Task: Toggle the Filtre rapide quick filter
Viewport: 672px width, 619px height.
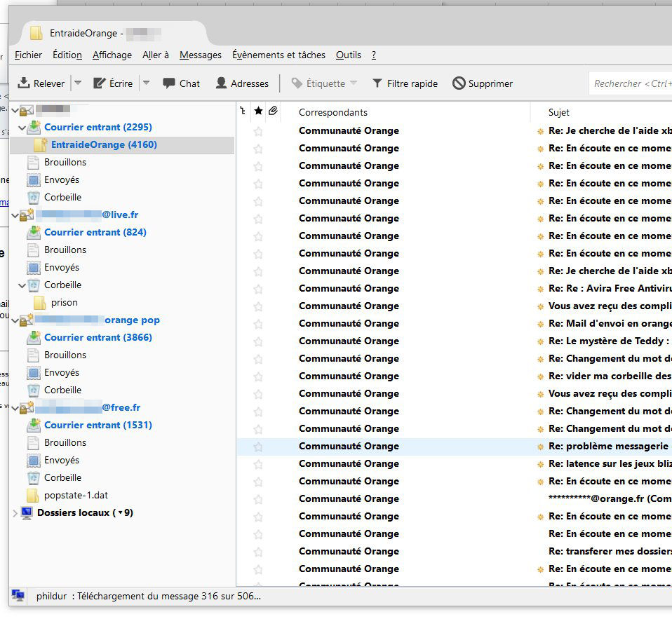Action: pyautogui.click(x=405, y=83)
